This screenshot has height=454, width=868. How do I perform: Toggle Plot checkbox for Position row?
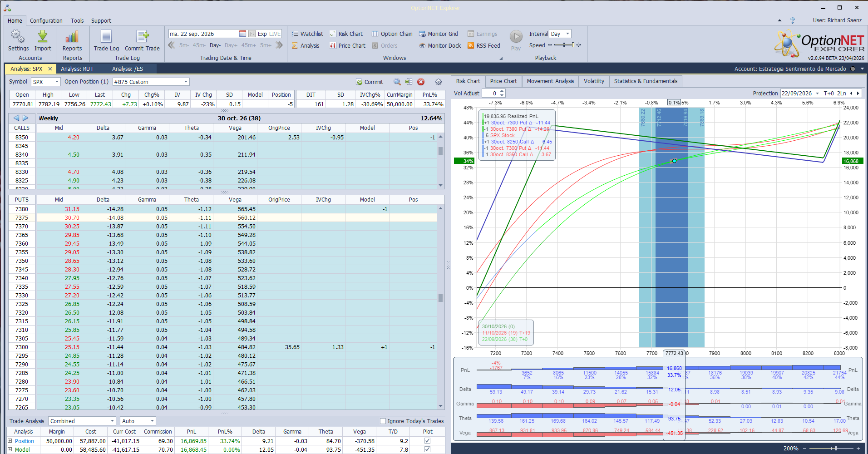click(427, 441)
